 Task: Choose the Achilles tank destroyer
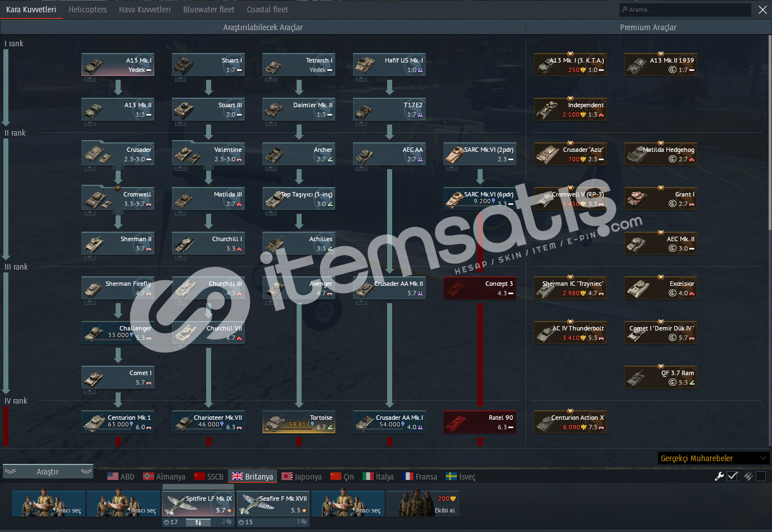point(299,243)
